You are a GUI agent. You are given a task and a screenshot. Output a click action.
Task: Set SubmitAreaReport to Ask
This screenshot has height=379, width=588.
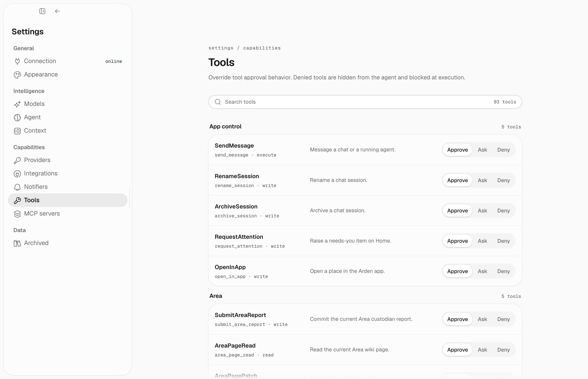point(482,319)
